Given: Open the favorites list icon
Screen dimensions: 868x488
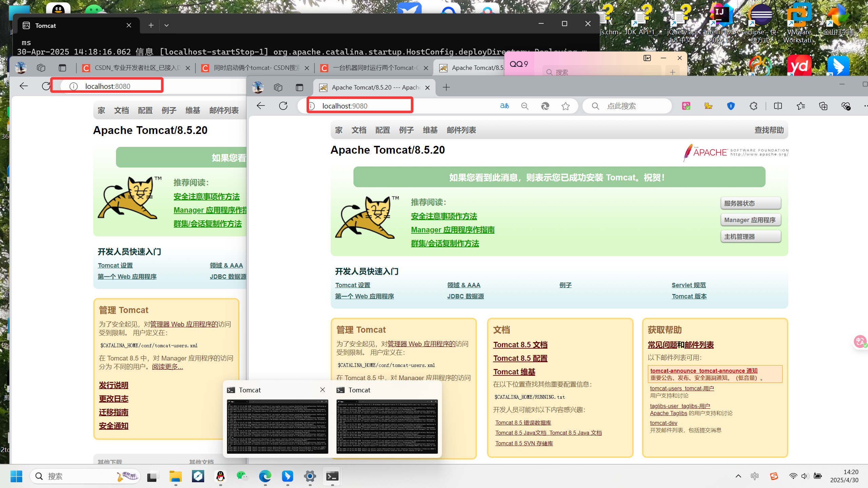Looking at the screenshot, I should pyautogui.click(x=801, y=106).
